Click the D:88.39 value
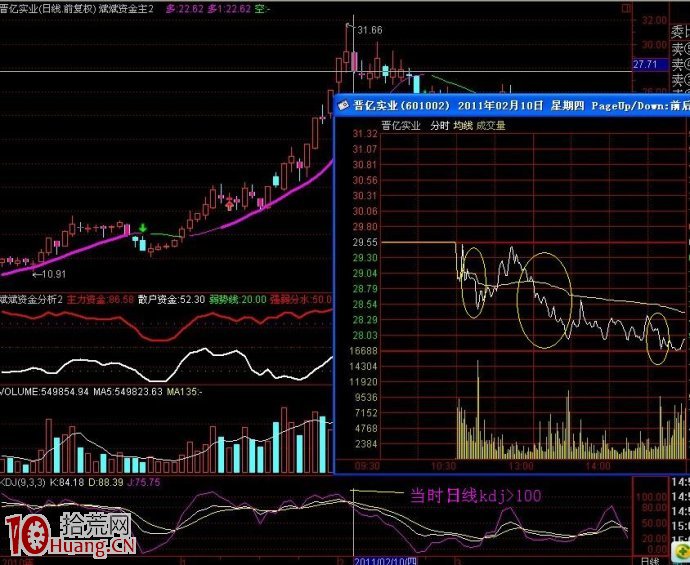Image resolution: width=690 pixels, height=565 pixels. [x=106, y=482]
